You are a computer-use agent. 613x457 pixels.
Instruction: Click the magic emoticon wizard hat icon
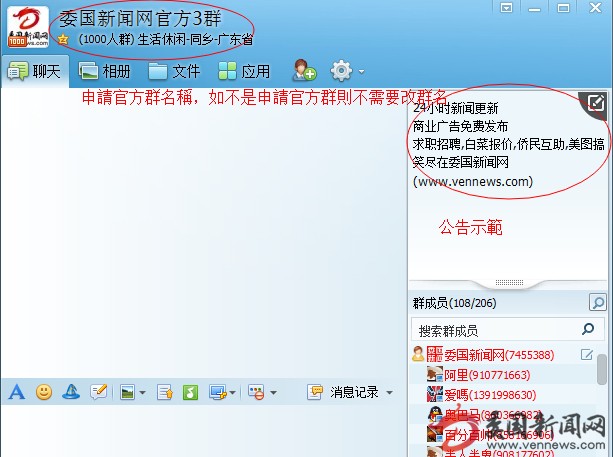(71, 392)
